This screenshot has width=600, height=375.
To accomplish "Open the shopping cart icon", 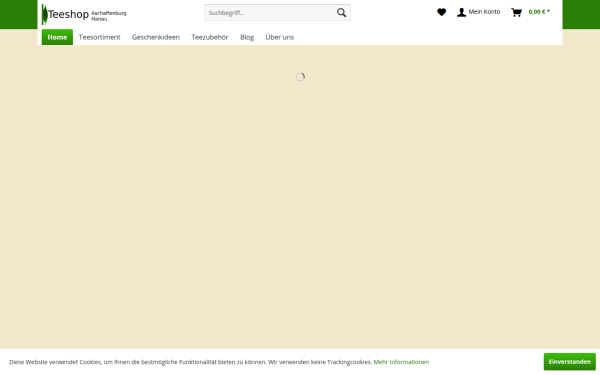I will point(516,12).
